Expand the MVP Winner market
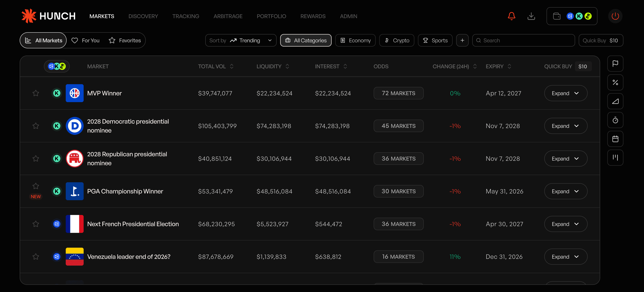 click(566, 93)
